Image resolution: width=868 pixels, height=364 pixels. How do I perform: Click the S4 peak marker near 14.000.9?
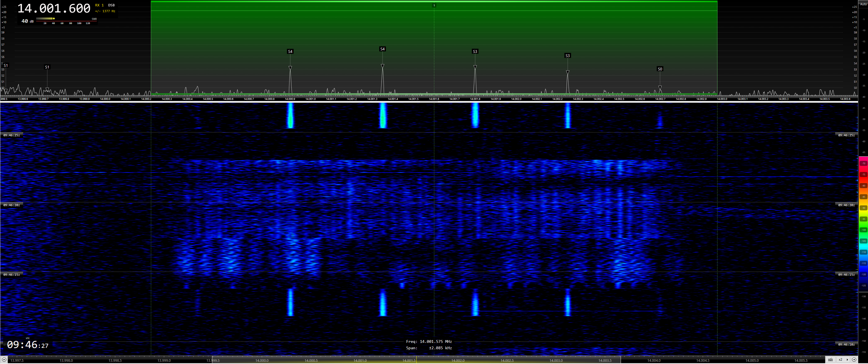[x=290, y=51]
